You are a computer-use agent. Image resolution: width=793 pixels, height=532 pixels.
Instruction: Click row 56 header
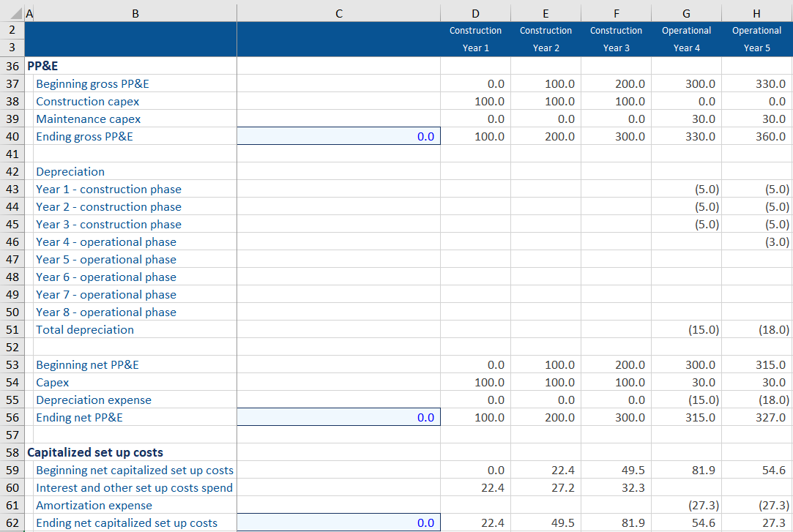coord(12,417)
